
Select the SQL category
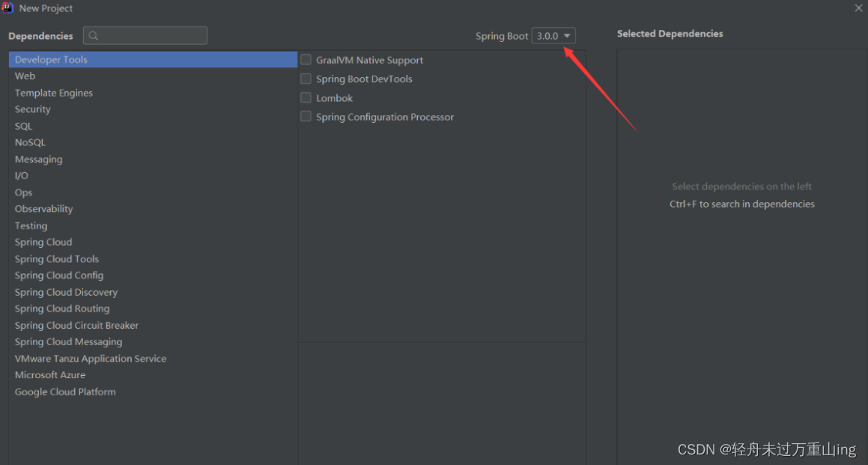[x=23, y=126]
